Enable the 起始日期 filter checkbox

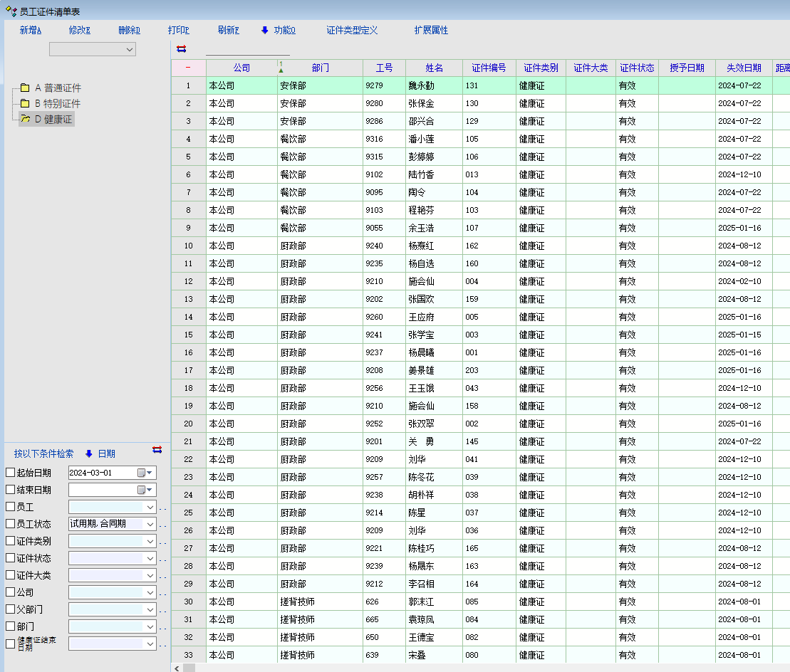10,473
